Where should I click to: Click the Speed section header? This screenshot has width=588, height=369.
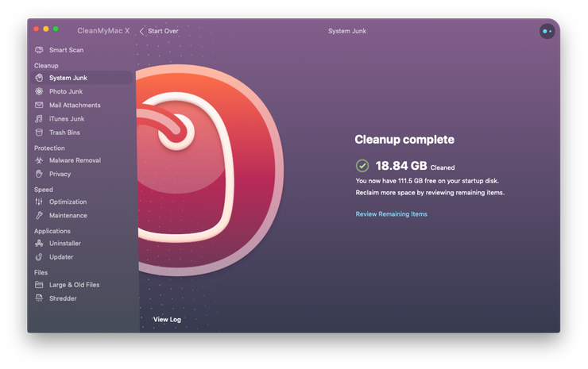coord(44,190)
